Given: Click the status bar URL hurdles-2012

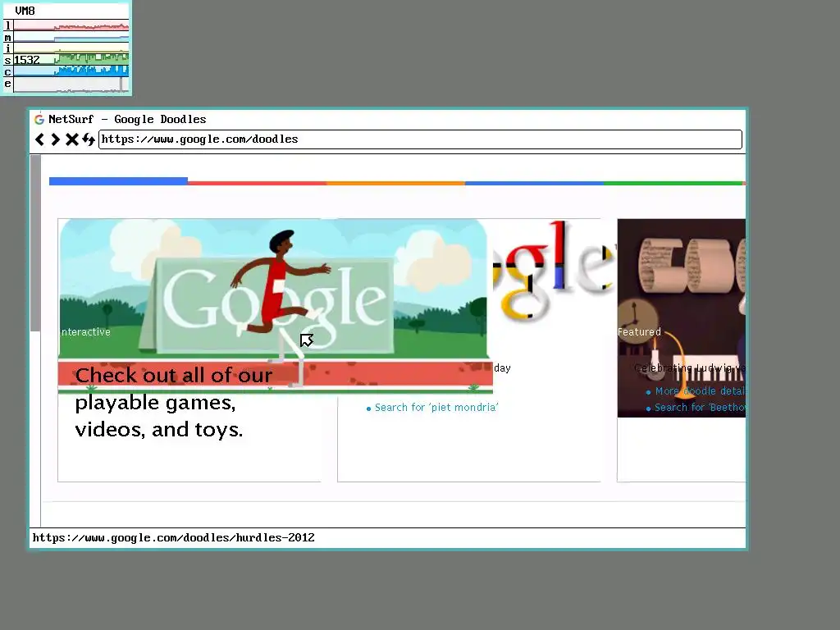Looking at the screenshot, I should pos(174,538).
